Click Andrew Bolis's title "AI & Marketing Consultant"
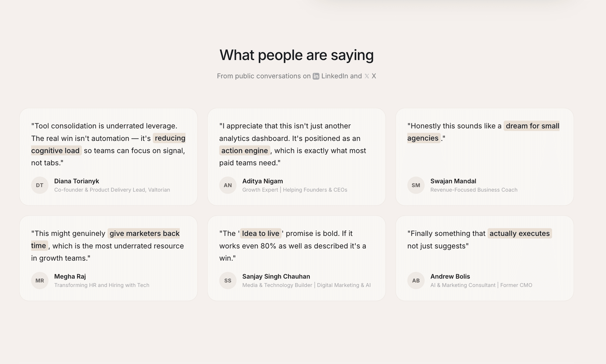 (463, 285)
